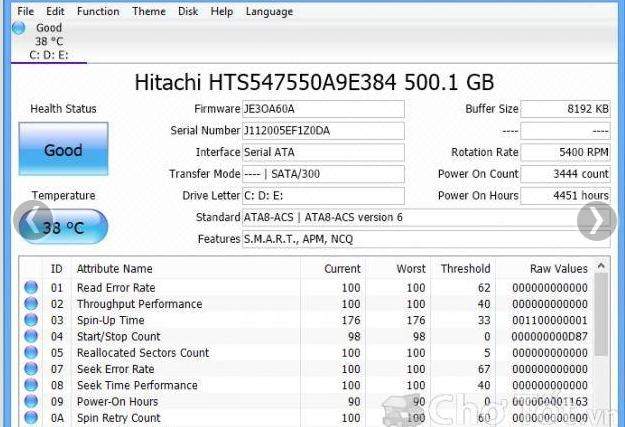Click the Hitachi HTS547550A9E384 disk title
Viewport: 625px width, 427px height.
coord(314,83)
